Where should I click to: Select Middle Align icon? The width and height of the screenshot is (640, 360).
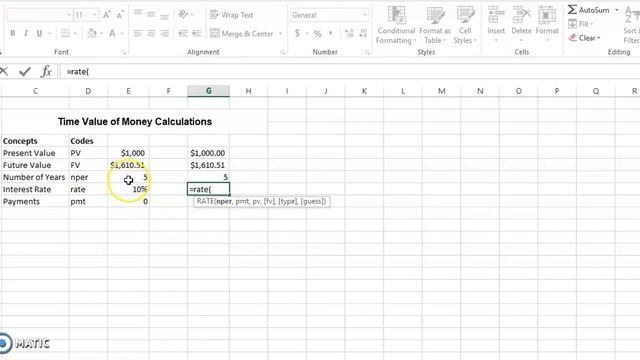(151, 14)
